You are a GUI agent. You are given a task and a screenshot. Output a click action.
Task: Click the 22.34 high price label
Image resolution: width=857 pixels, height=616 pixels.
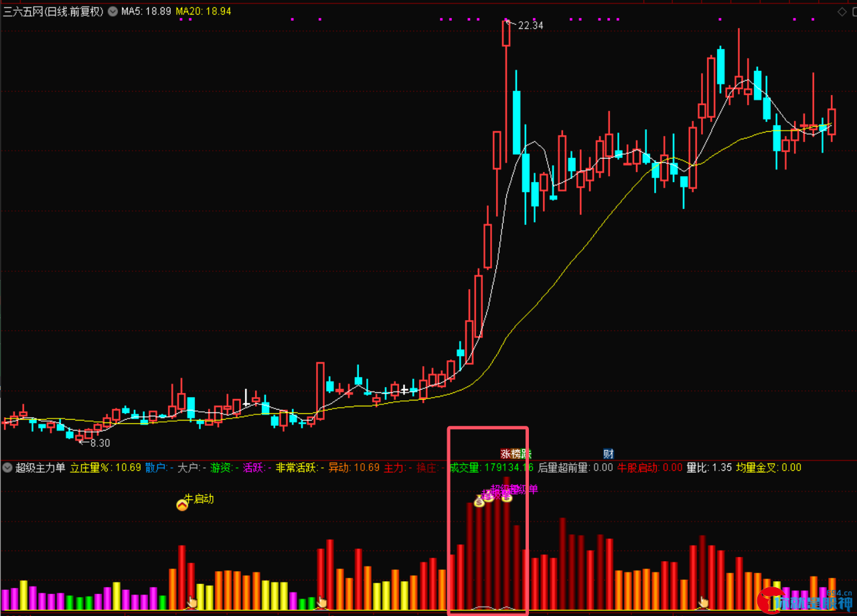(x=530, y=25)
